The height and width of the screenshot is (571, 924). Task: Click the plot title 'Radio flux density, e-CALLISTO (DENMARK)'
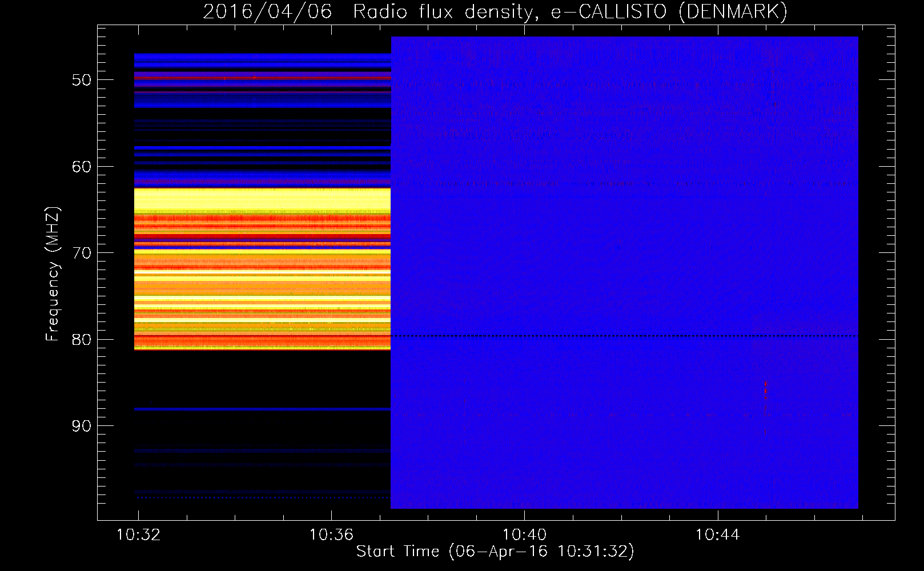[x=570, y=11]
